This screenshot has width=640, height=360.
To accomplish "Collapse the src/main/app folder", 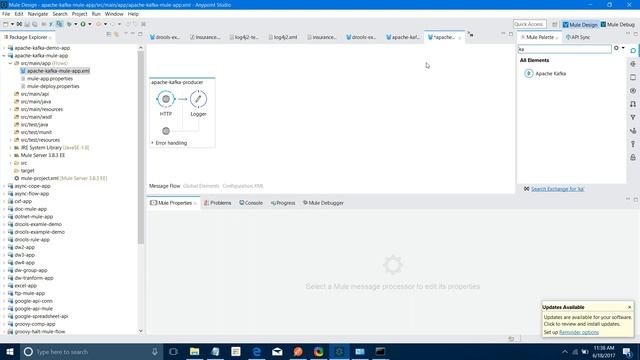I will 10,63.
